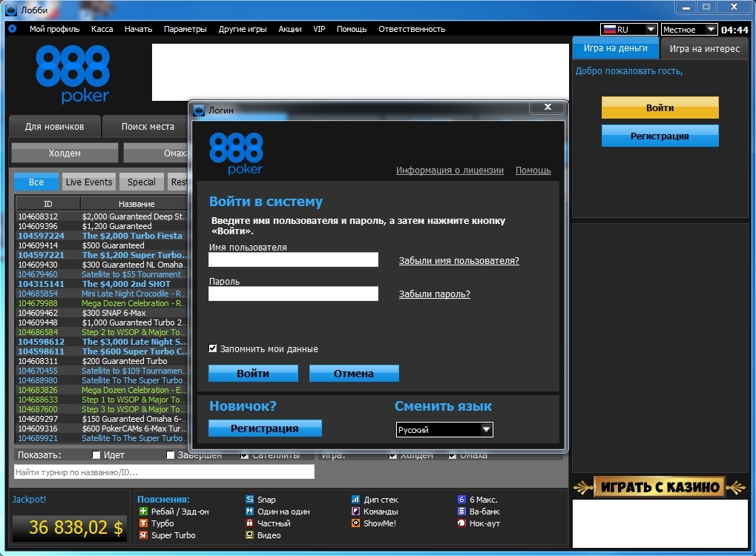Click 'Регистрация' button in login dialog
Screen dimensions: 756x556
pyautogui.click(x=265, y=428)
